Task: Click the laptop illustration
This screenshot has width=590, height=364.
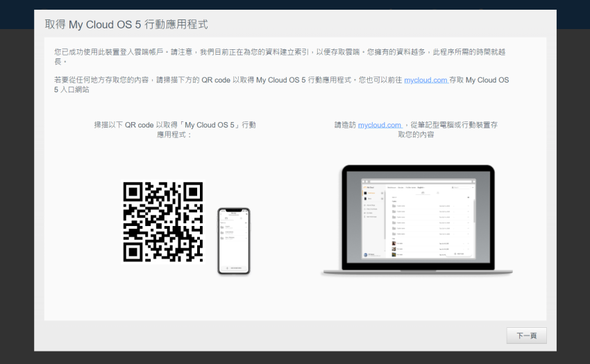Action: coord(417,220)
